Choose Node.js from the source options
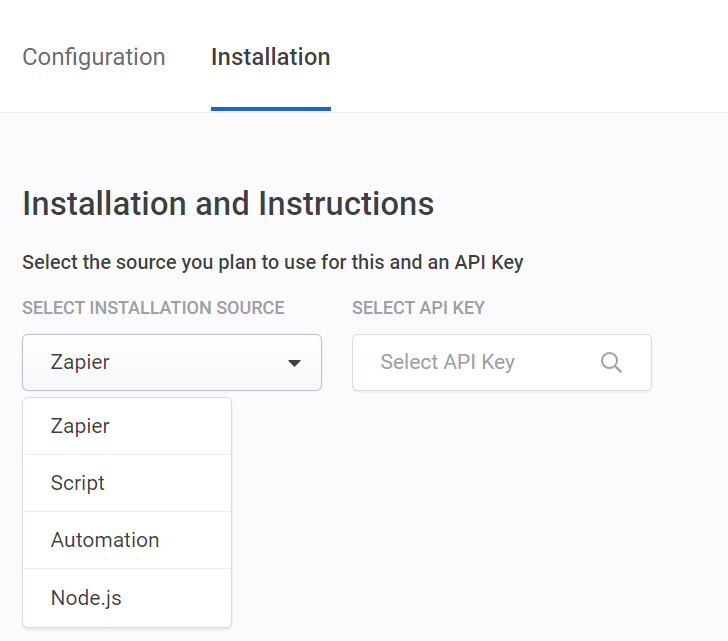The width and height of the screenshot is (728, 641). (86, 597)
